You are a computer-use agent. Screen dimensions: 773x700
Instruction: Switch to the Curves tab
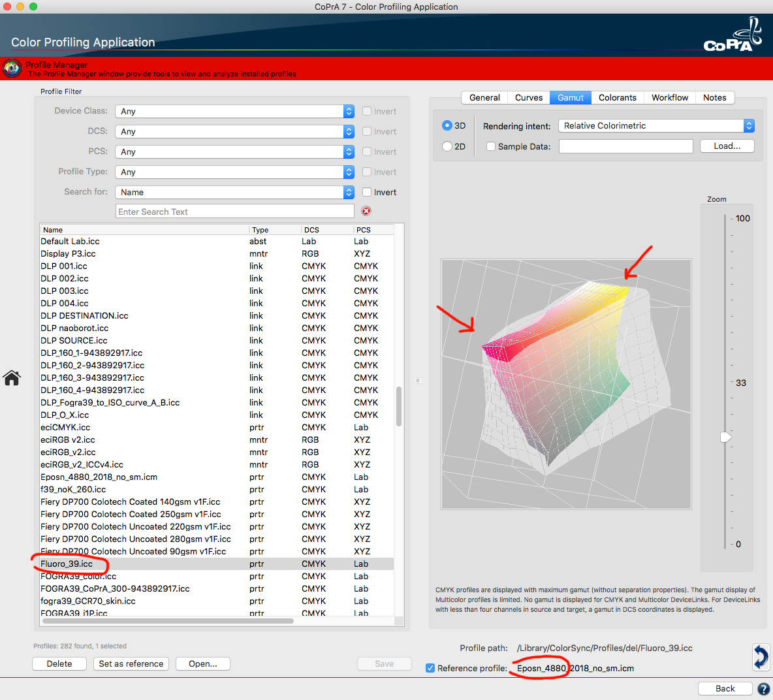point(528,97)
